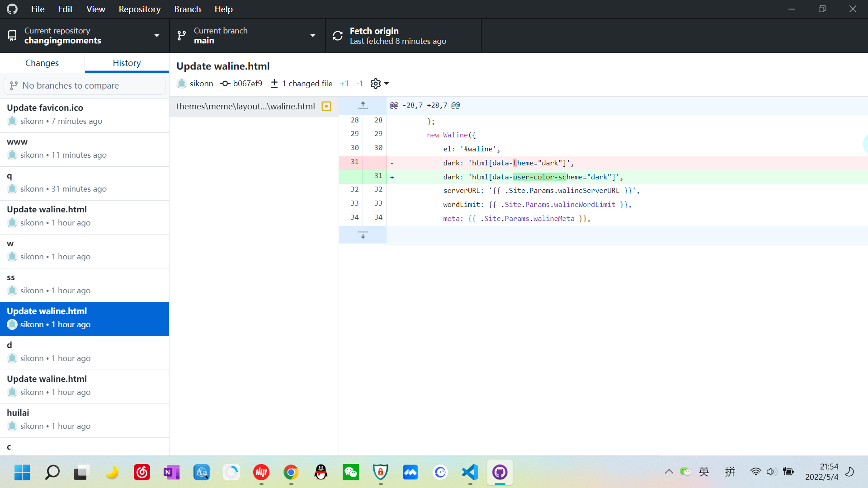Switch to the Changes tab
Screen dimensions: 868x488
coord(42,63)
